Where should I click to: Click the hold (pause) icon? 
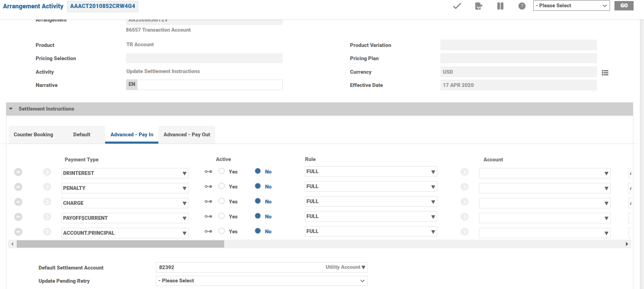[500, 6]
